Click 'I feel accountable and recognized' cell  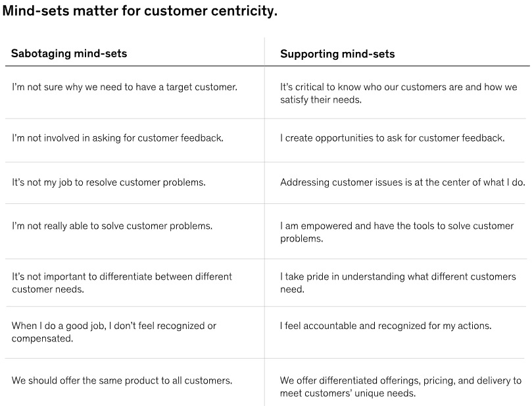[385, 326]
